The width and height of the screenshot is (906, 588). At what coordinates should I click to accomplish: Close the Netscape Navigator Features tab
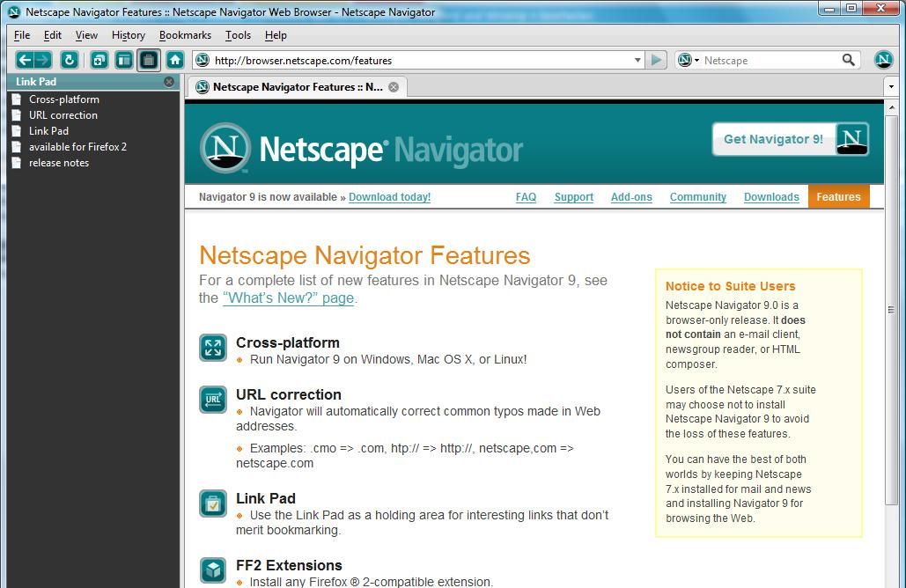[x=394, y=87]
